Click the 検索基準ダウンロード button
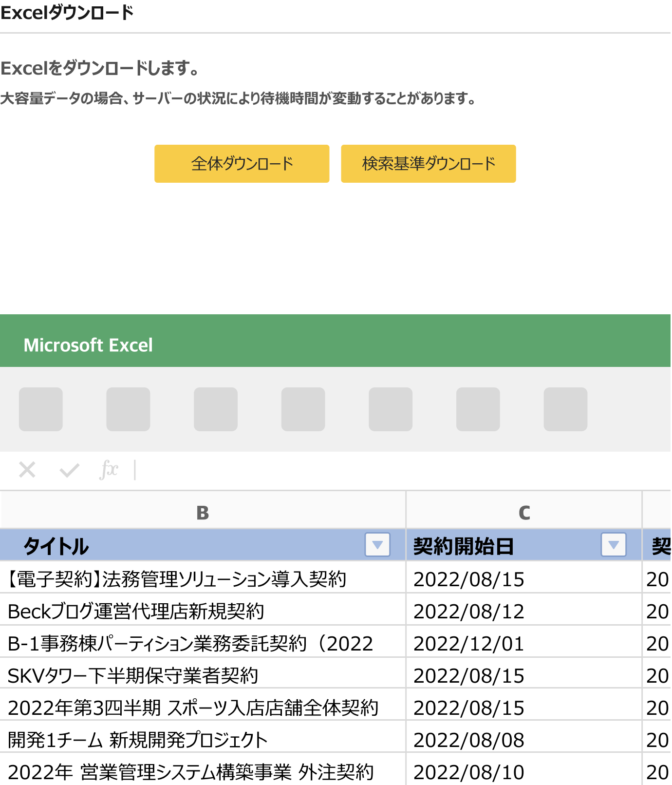The width and height of the screenshot is (672, 785). click(x=428, y=164)
